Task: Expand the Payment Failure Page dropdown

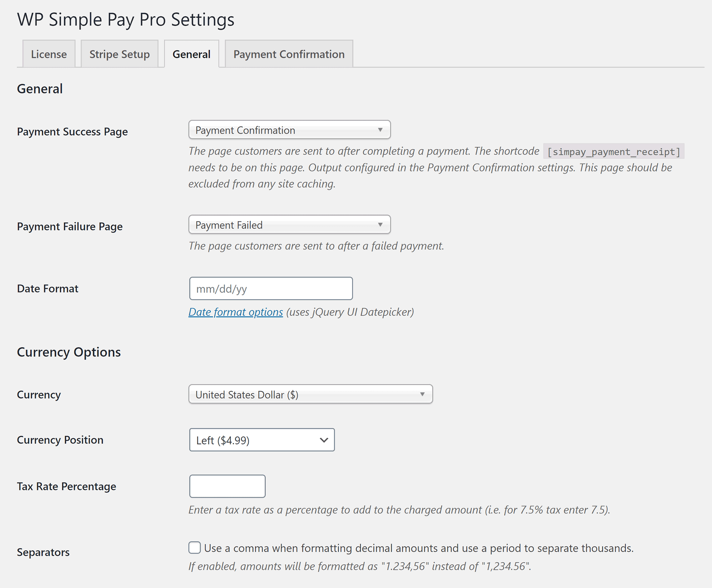Action: [x=289, y=224]
